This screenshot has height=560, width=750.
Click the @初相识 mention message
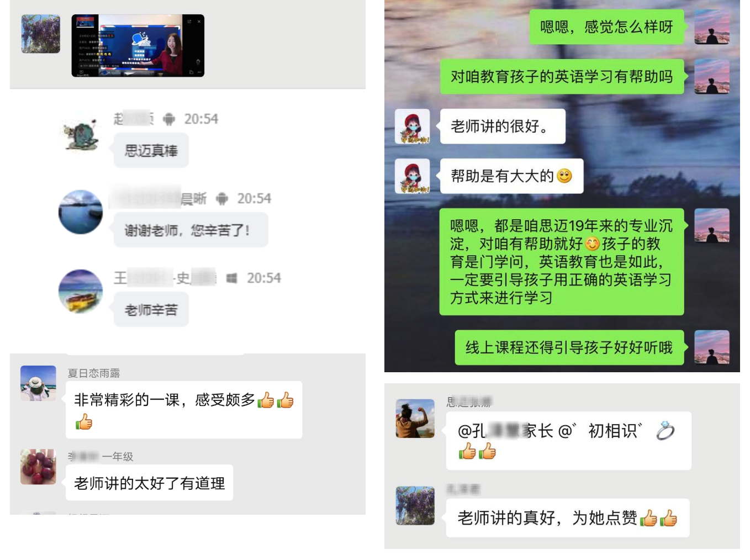click(x=568, y=441)
